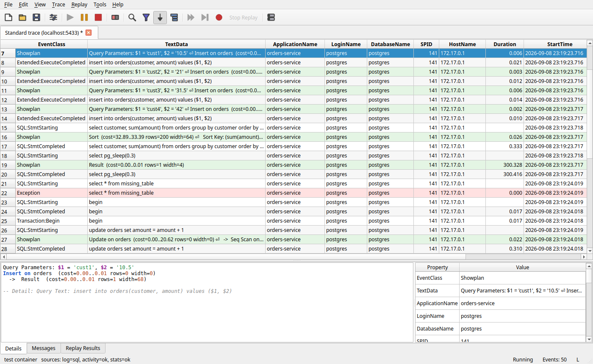593x364 pixels.
Task: Click the ApplicationName column header
Action: click(x=295, y=44)
